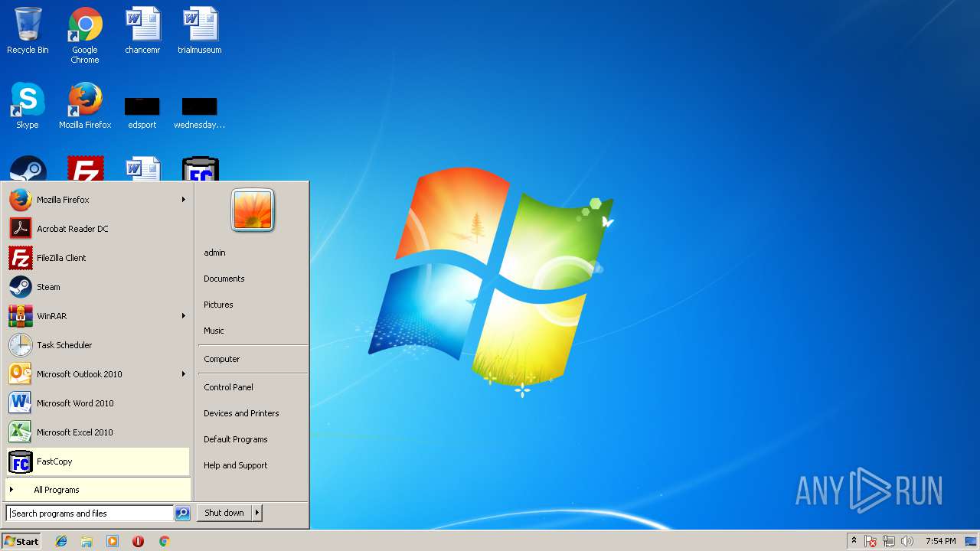Launch FileZilla Client from Start menu
Image resolution: width=980 pixels, height=551 pixels.
tap(97, 258)
